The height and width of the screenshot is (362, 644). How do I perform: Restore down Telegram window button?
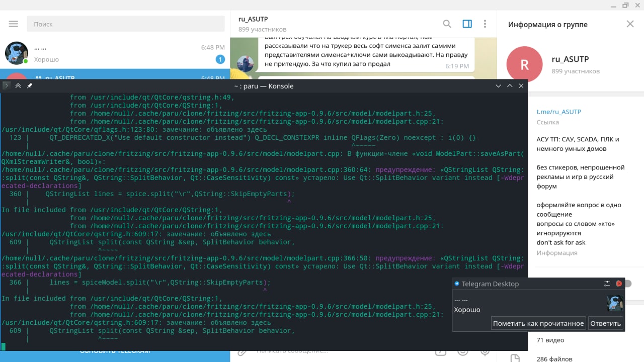coord(625,5)
